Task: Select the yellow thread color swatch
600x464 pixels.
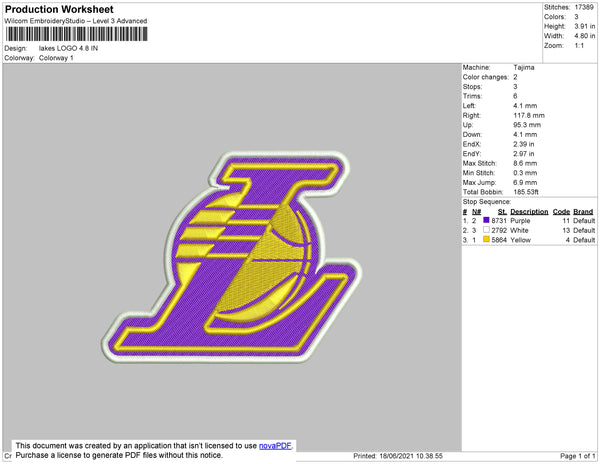Action: point(486,239)
